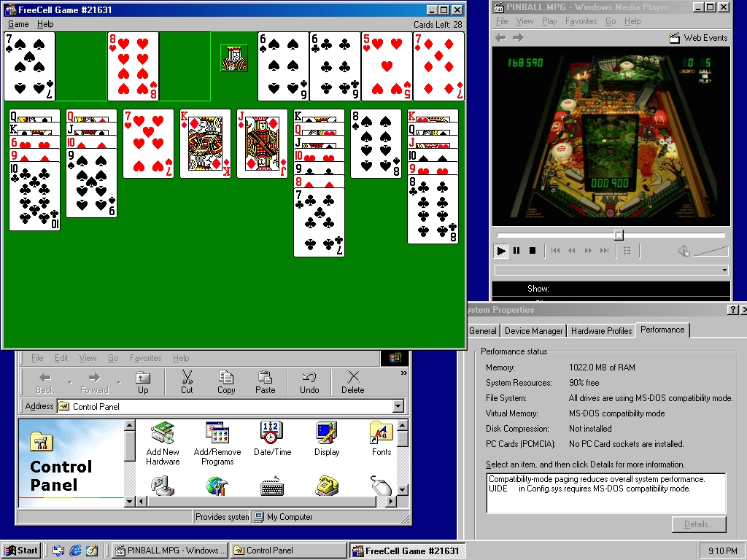Image resolution: width=747 pixels, height=560 pixels.
Task: Open the Forward history dropdown arrow
Action: tap(119, 382)
